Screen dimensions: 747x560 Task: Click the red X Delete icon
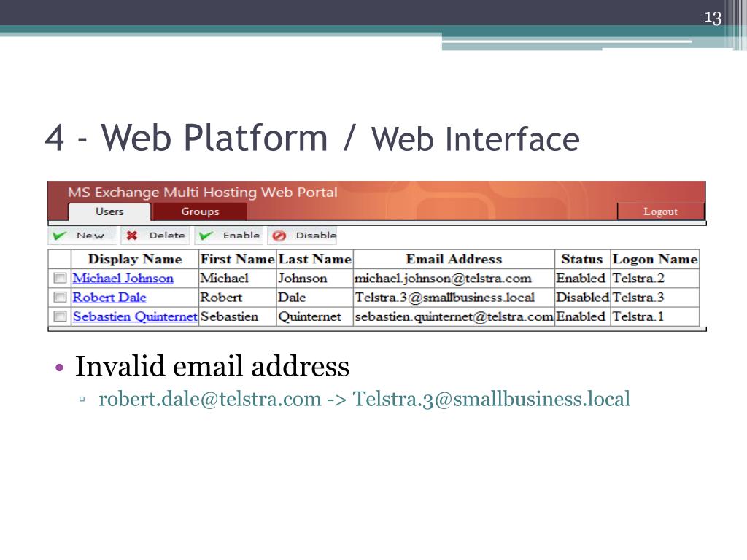tap(132, 236)
